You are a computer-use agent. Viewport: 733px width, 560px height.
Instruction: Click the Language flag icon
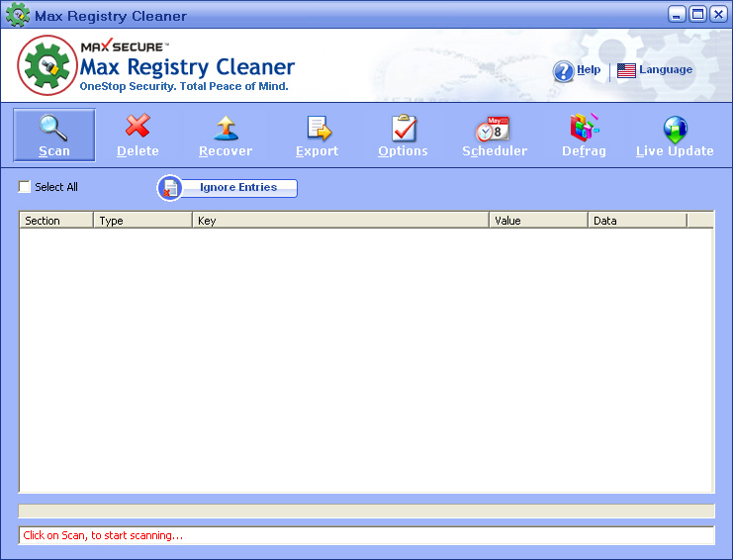(626, 70)
